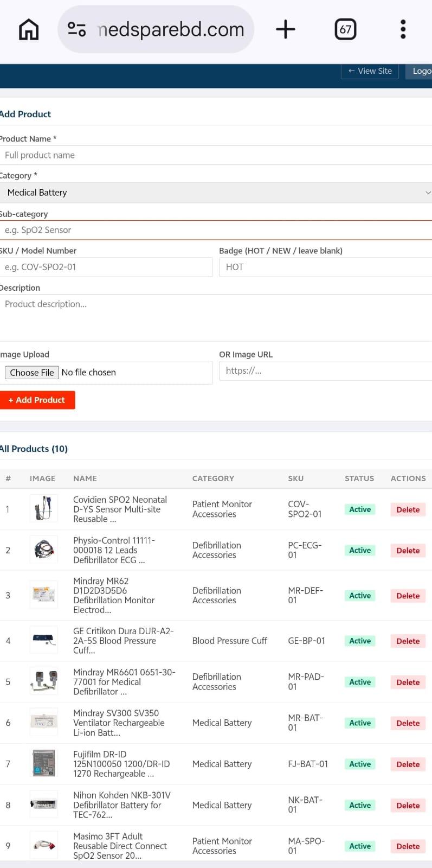Delete the Physio-Control ECG product
Screen dimensions: 432x868
tap(408, 550)
